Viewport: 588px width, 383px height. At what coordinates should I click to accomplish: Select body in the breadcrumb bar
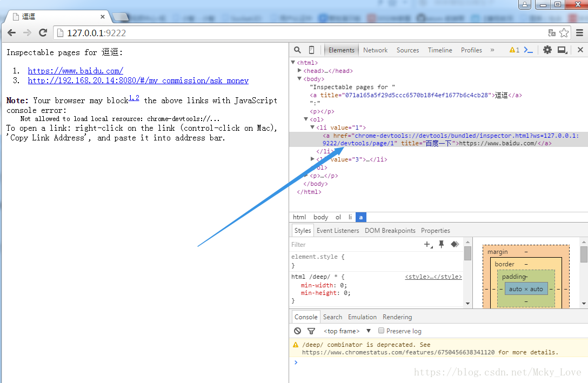pos(320,217)
